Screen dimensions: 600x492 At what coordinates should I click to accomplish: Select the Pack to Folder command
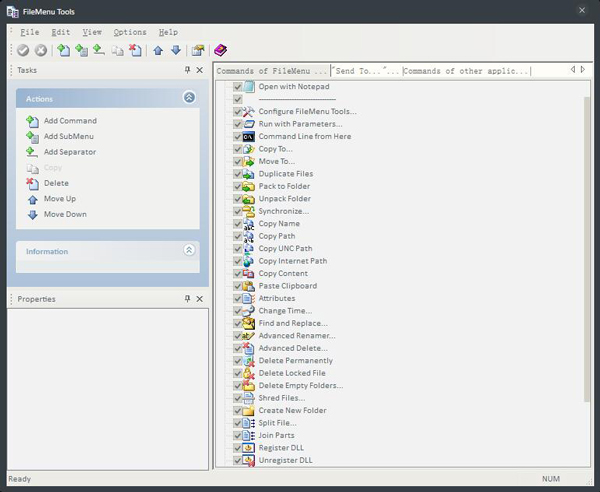[284, 186]
